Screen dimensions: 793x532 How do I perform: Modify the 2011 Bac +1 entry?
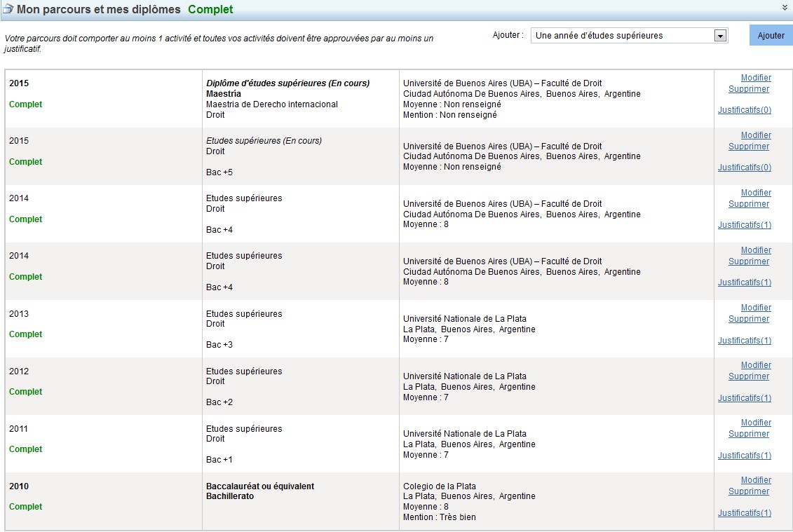(756, 423)
